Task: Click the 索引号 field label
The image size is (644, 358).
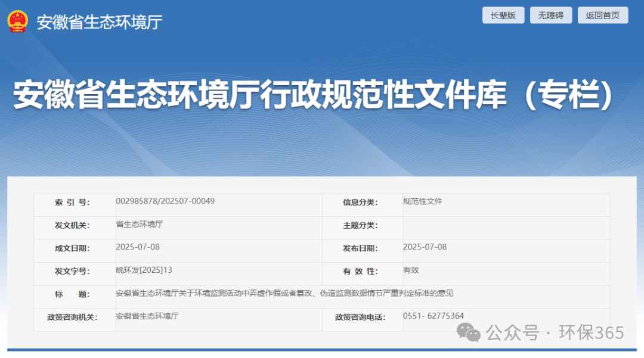Action: pos(72,202)
